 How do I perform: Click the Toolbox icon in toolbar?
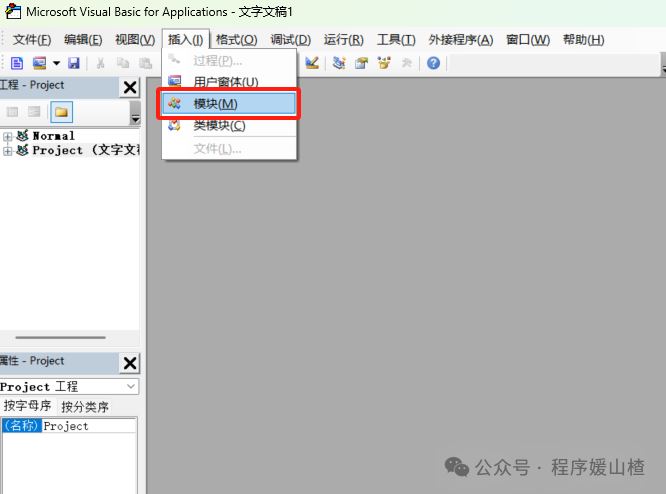[406, 63]
